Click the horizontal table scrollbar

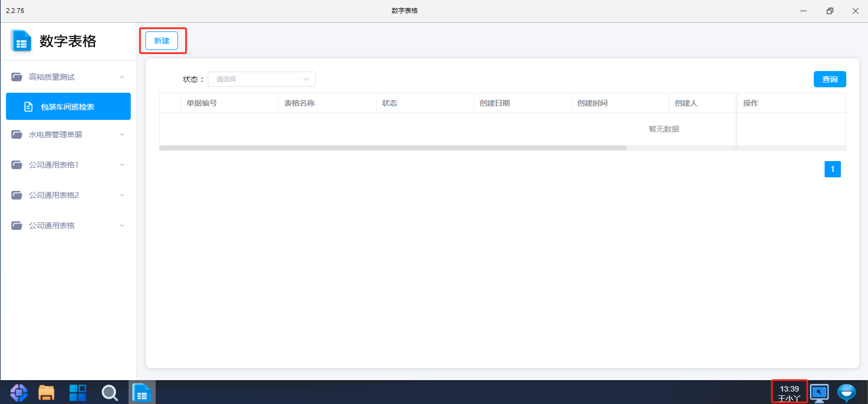tap(393, 148)
